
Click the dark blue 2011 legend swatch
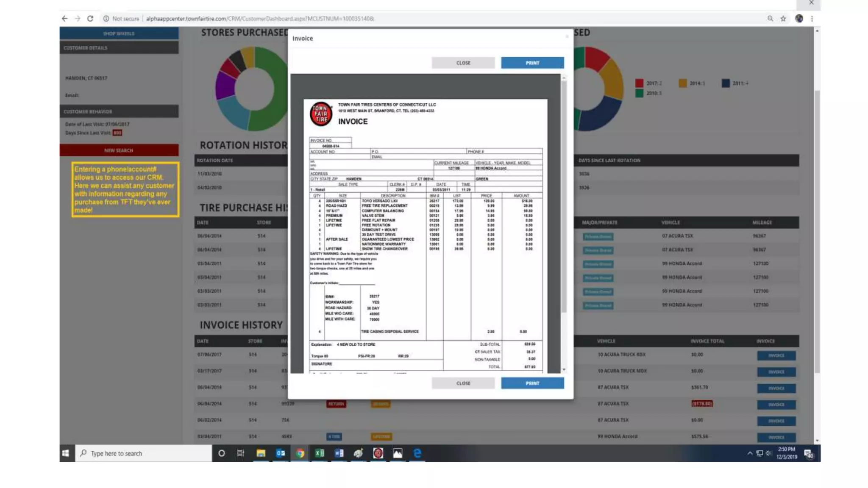pyautogui.click(x=726, y=83)
